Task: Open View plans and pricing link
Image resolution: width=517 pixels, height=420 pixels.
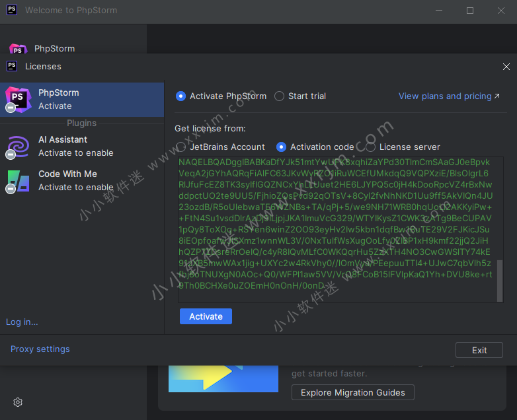Action: [449, 96]
